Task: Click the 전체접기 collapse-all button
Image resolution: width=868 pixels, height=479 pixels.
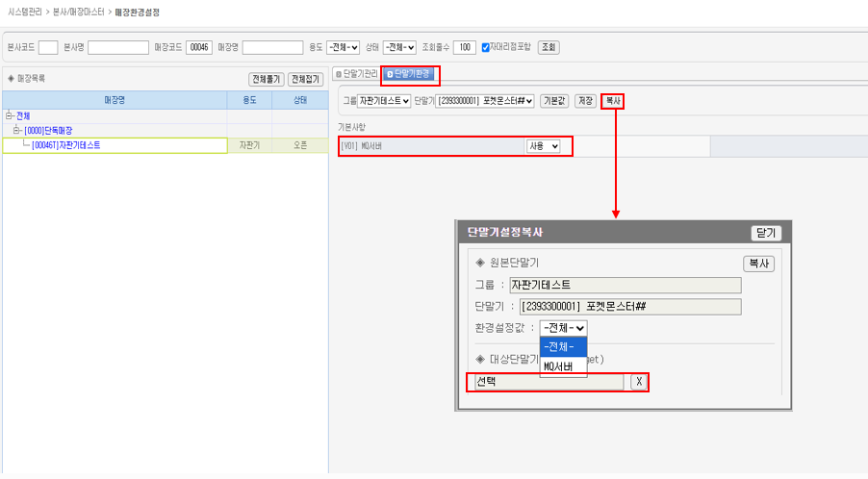Action: 305,79
